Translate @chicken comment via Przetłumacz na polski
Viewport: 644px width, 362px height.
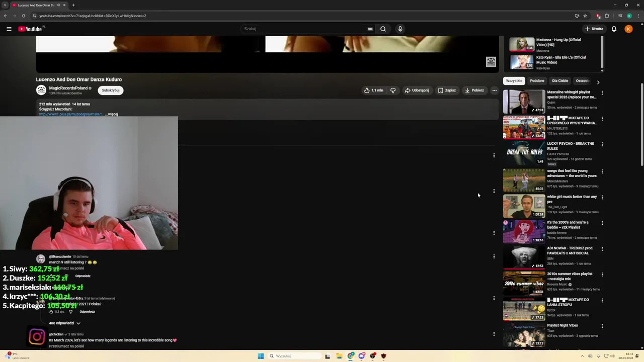point(66,346)
